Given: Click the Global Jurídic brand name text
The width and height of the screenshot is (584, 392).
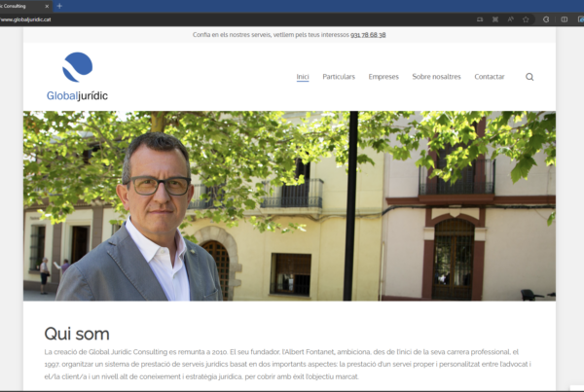Looking at the screenshot, I should click(77, 95).
